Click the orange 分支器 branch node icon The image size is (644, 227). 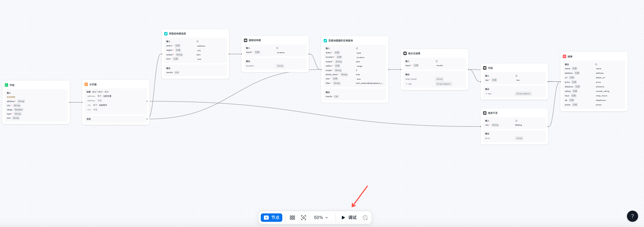pyautogui.click(x=86, y=84)
